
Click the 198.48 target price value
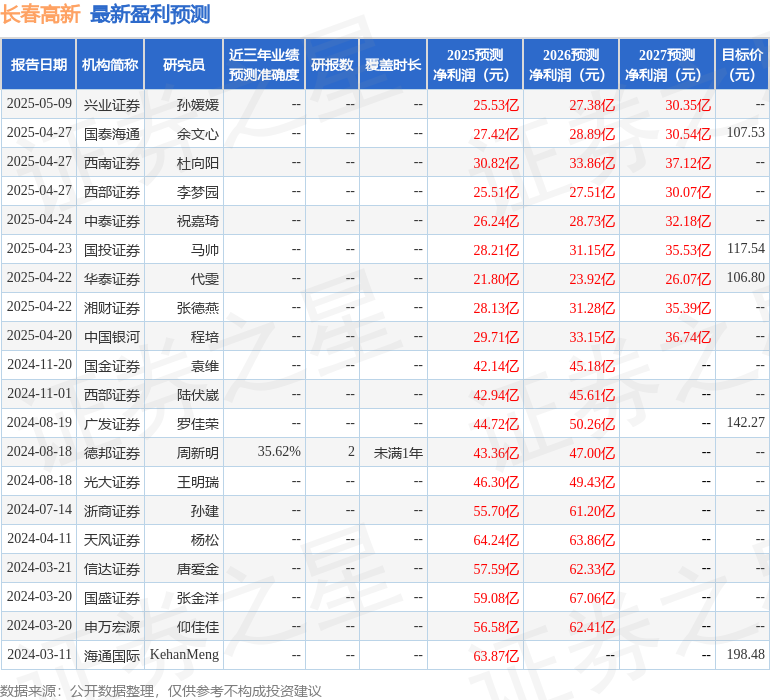click(745, 655)
